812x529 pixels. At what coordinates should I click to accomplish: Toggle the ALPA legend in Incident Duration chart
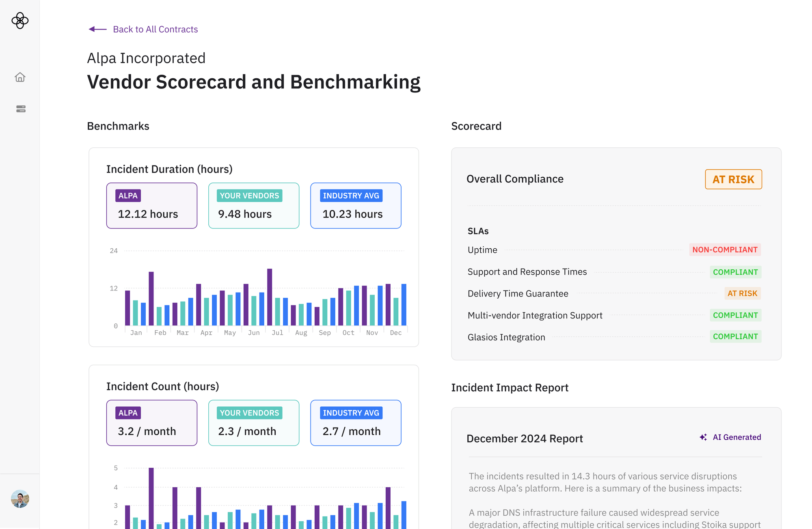pyautogui.click(x=151, y=205)
